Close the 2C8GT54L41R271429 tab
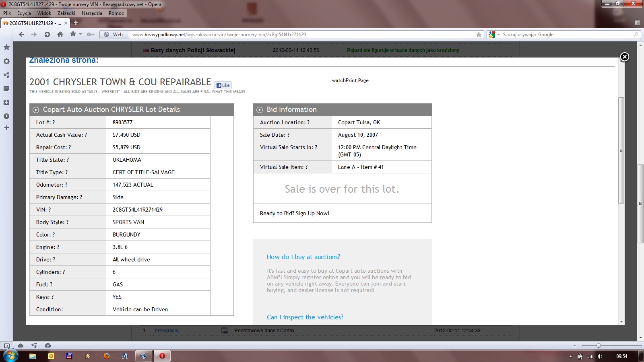Viewport: 644px width, 362px height. [x=66, y=23]
